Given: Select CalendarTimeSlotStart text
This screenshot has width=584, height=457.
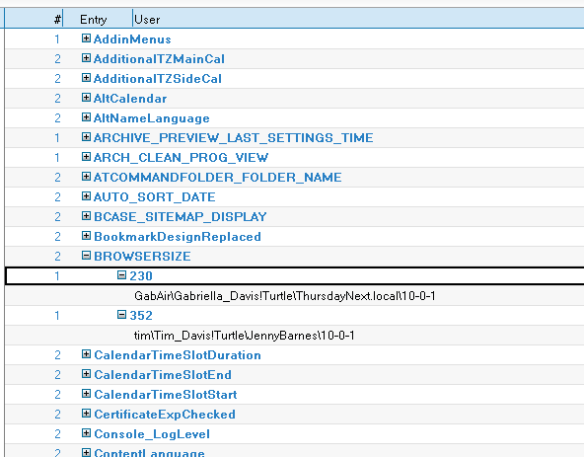Looking at the screenshot, I should point(165,394).
